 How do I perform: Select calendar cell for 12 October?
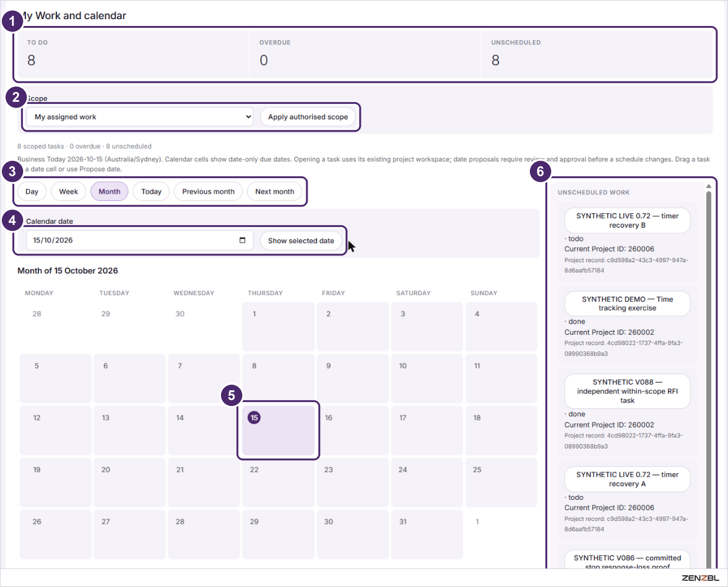[55, 430]
